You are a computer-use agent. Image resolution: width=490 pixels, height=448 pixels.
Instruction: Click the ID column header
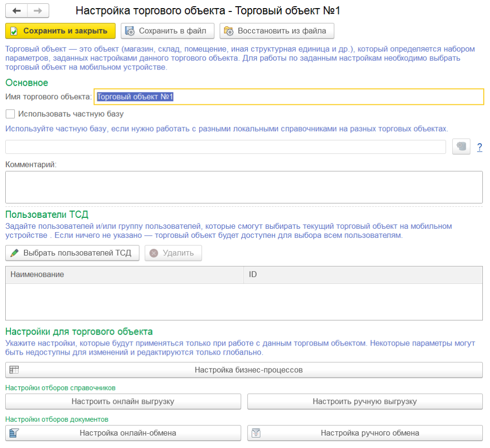click(x=362, y=275)
